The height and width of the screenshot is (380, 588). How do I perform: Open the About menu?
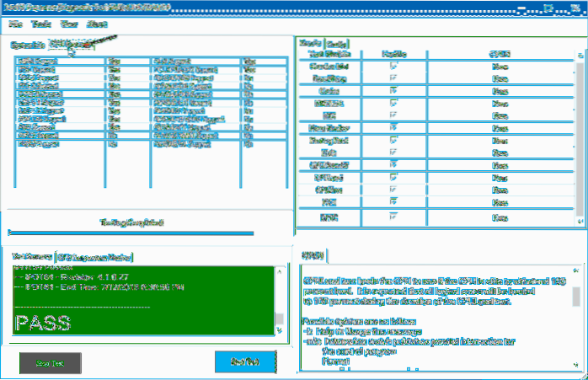pos(95,24)
